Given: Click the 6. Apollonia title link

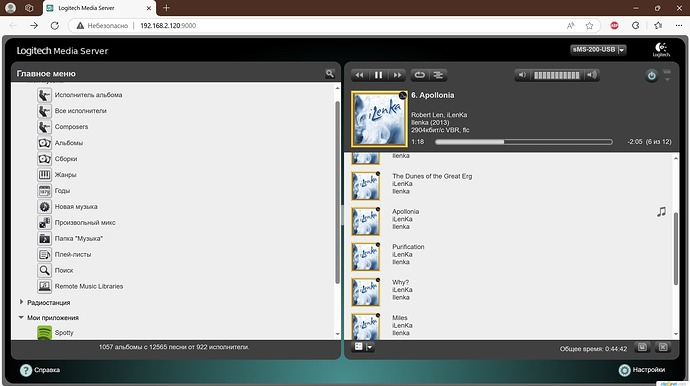Looking at the screenshot, I should pos(433,95).
